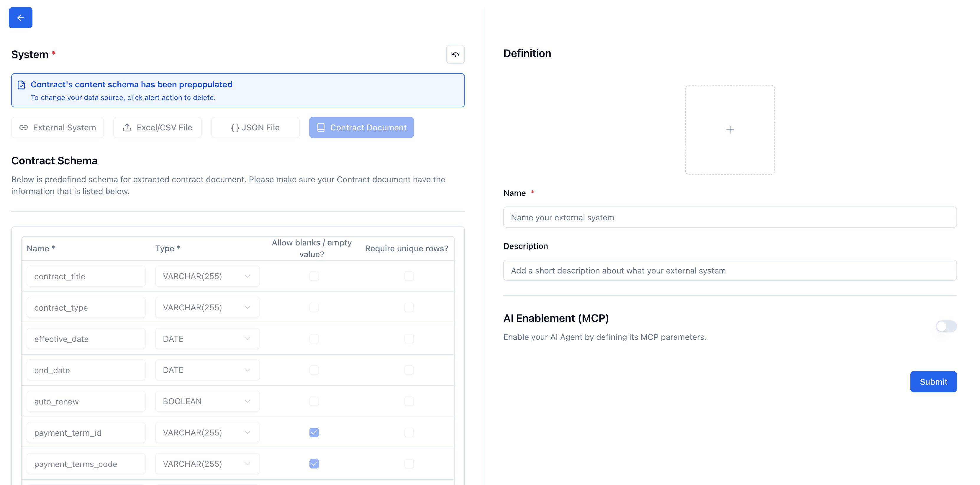Click the undo reset icon beside System
Viewport: 980px width, 485px height.
coord(455,54)
